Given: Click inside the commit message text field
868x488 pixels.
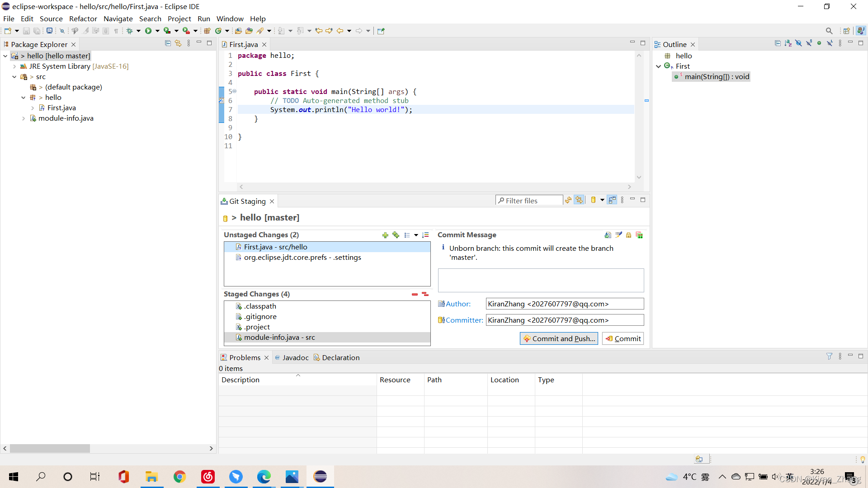Looking at the screenshot, I should (x=540, y=280).
